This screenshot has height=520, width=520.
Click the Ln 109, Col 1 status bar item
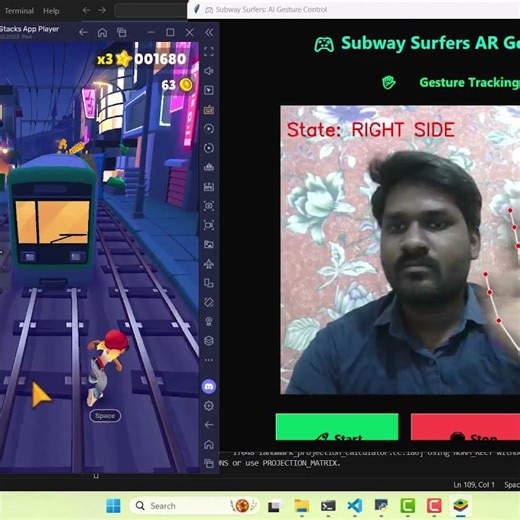(474, 485)
